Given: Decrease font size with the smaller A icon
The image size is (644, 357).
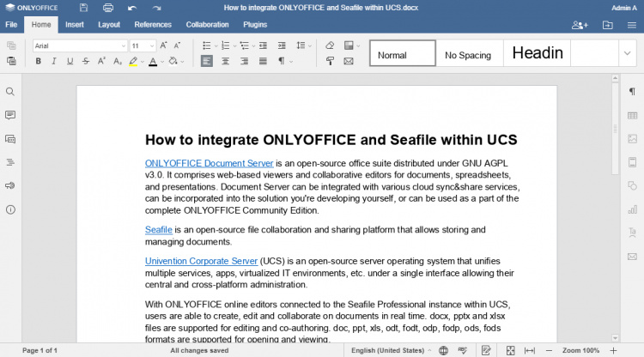Looking at the screenshot, I should point(177,45).
